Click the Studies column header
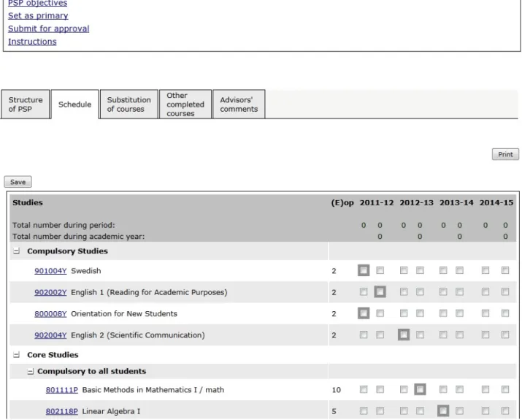 [x=28, y=202]
